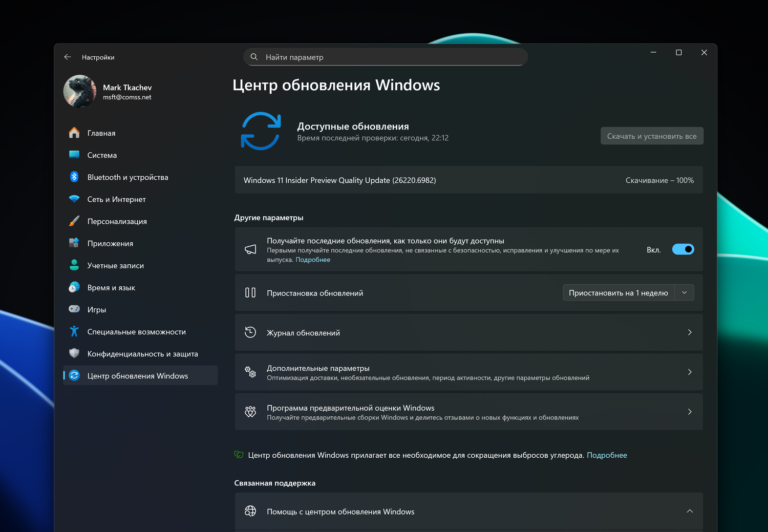This screenshot has height=532, width=768.
Task: Disable receiving latest updates immediately
Action: coord(683,249)
